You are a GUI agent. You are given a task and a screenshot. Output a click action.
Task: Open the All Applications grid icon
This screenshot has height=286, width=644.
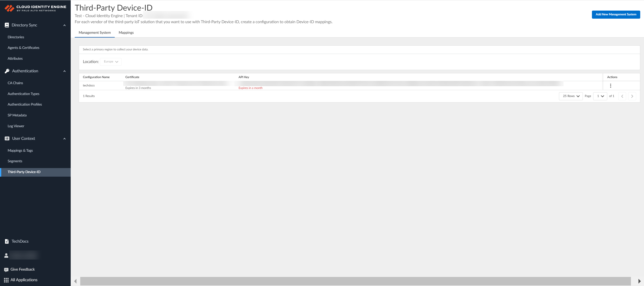tap(6, 280)
